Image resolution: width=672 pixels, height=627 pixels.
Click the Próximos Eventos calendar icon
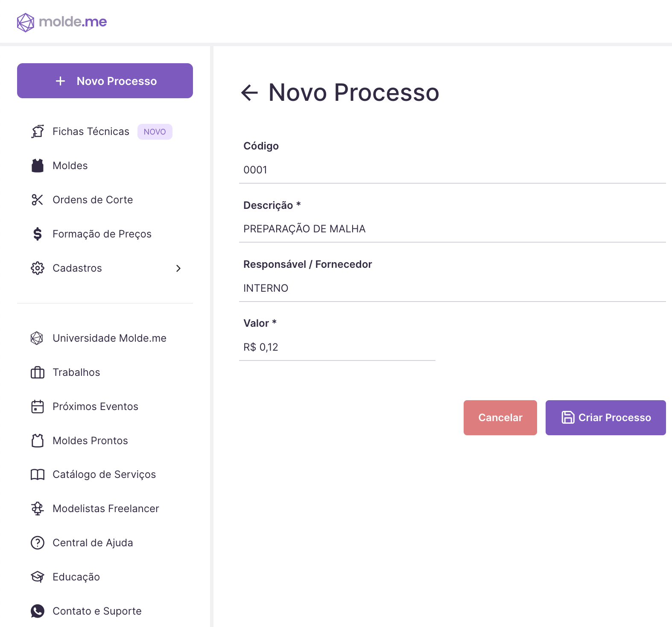38,407
